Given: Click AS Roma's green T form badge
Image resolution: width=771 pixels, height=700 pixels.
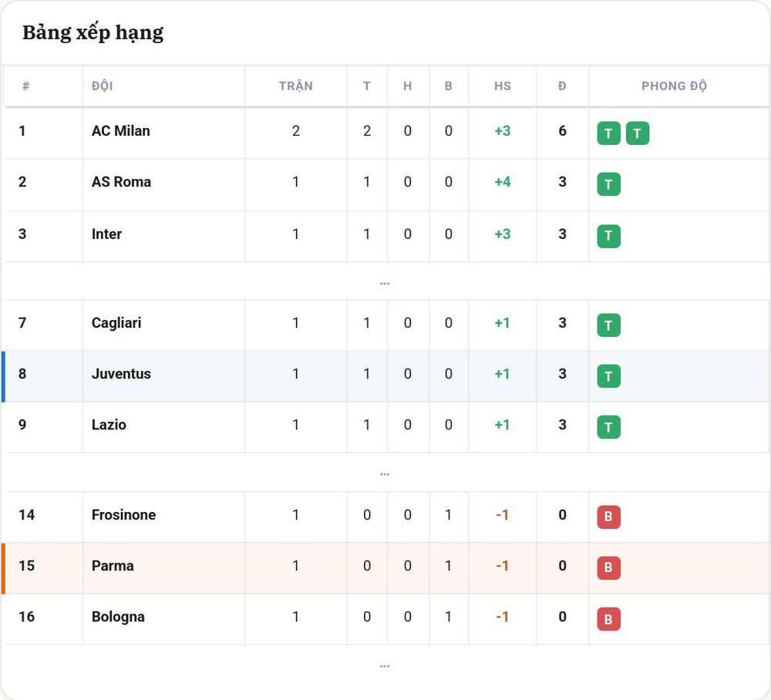Looking at the screenshot, I should [x=609, y=184].
